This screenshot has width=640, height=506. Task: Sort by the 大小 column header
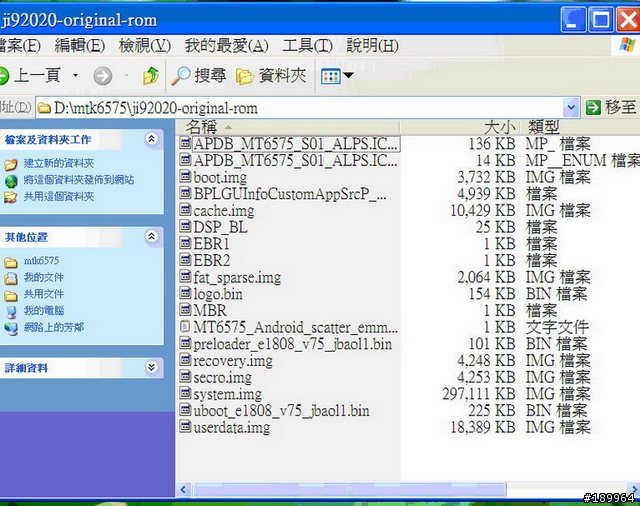click(x=460, y=127)
